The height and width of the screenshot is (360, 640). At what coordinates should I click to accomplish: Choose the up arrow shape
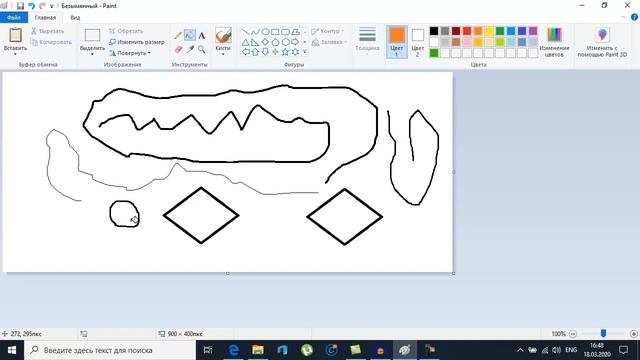tap(255, 52)
